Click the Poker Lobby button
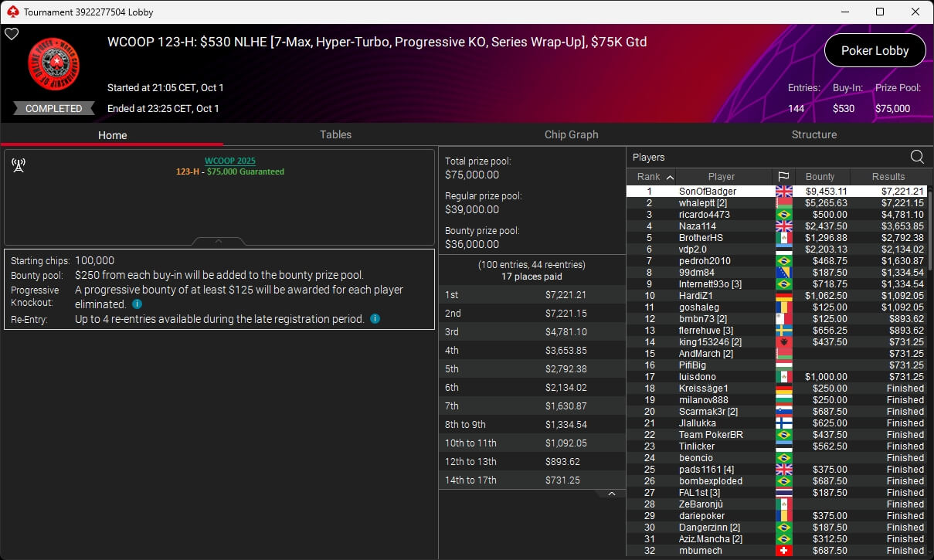This screenshot has height=560, width=934. pos(875,51)
